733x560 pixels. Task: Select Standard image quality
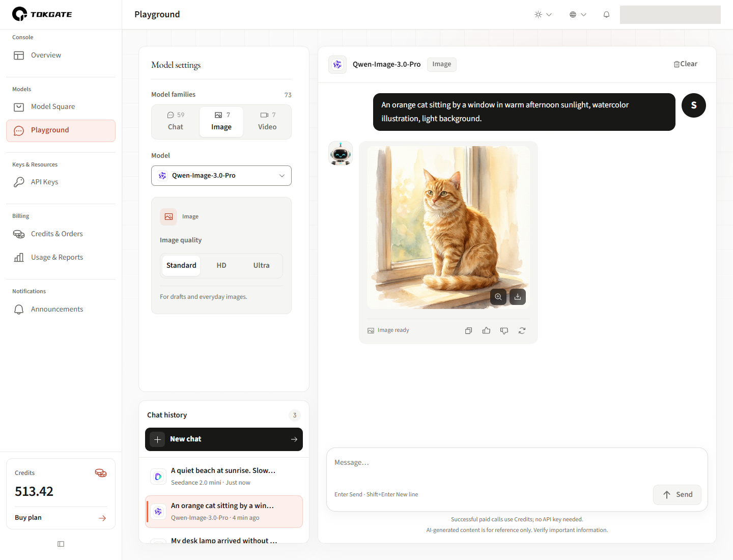181,265
